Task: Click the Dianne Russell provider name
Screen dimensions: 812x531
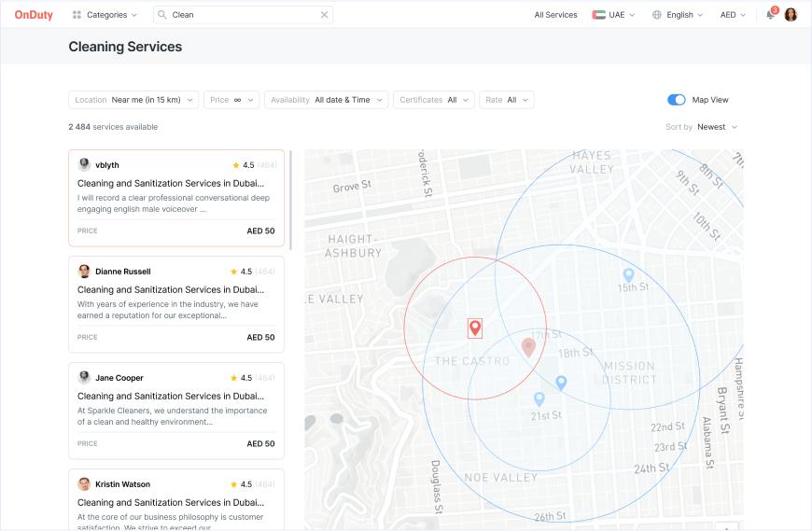Action: pyautogui.click(x=122, y=272)
